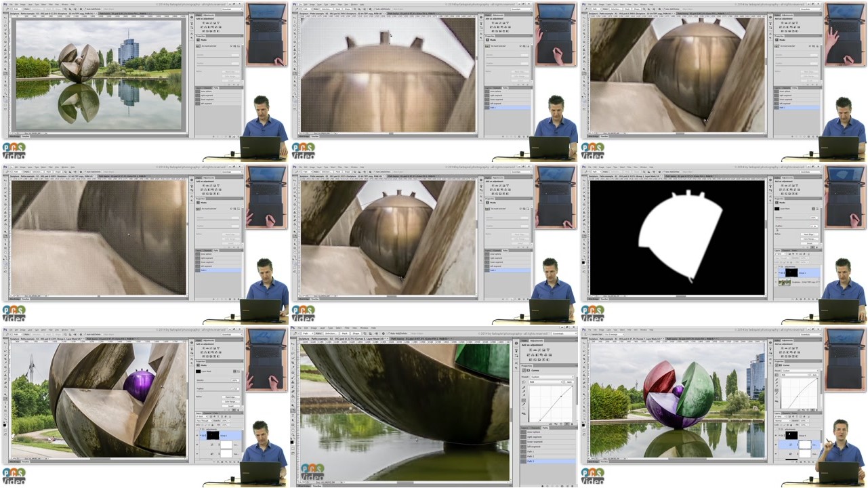
Task: Toggle the Auto Add/Delete checkbox in the Curves-and-Paths frame
Action: point(388,333)
